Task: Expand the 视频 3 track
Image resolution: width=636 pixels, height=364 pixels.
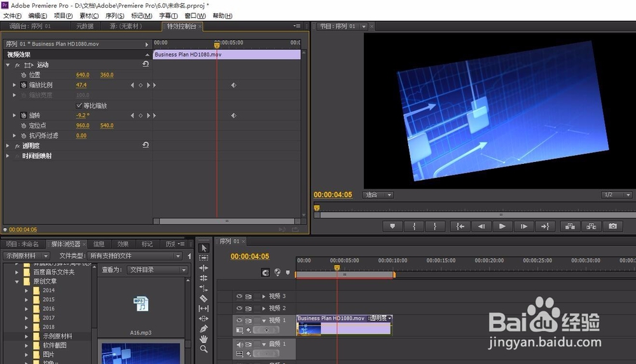Action: click(x=264, y=297)
